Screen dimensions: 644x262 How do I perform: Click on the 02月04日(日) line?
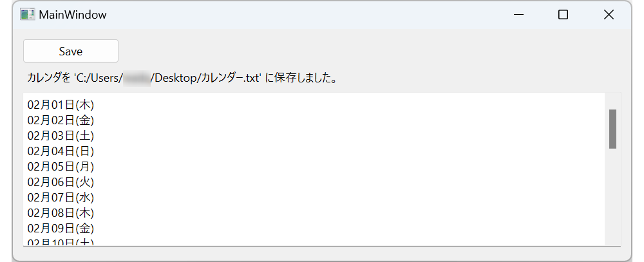click(61, 151)
